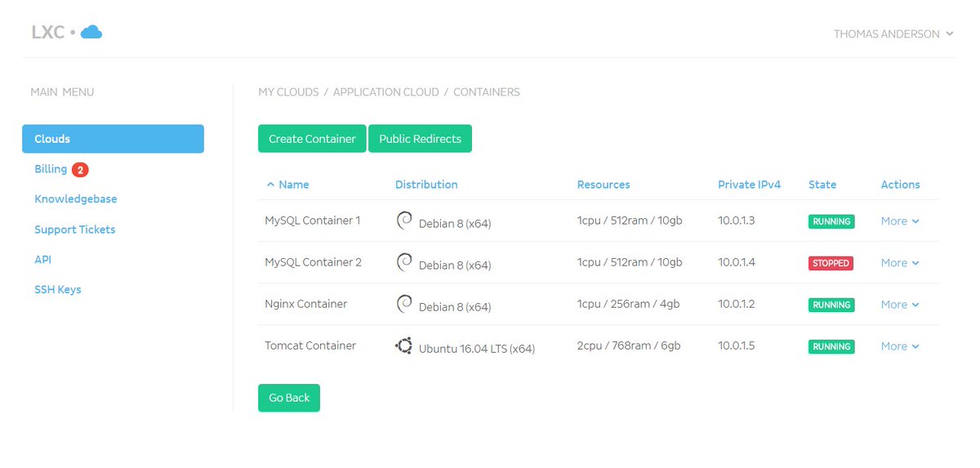The height and width of the screenshot is (468, 980).
Task: Click RUNNING badge for MySQL Container 1
Action: pyautogui.click(x=831, y=221)
